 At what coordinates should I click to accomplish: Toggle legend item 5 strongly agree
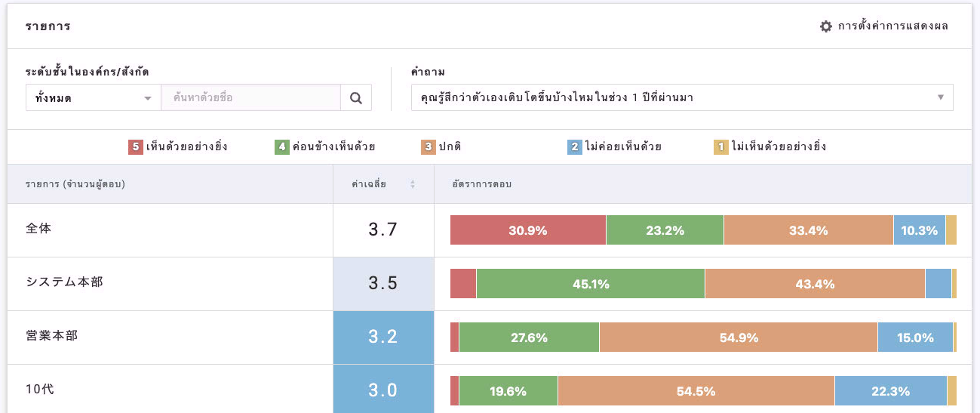click(178, 147)
